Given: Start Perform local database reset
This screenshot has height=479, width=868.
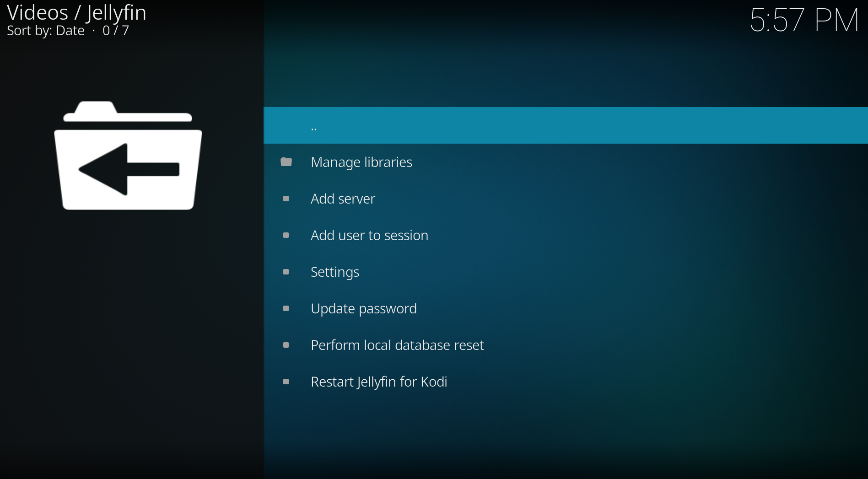Looking at the screenshot, I should tap(397, 345).
